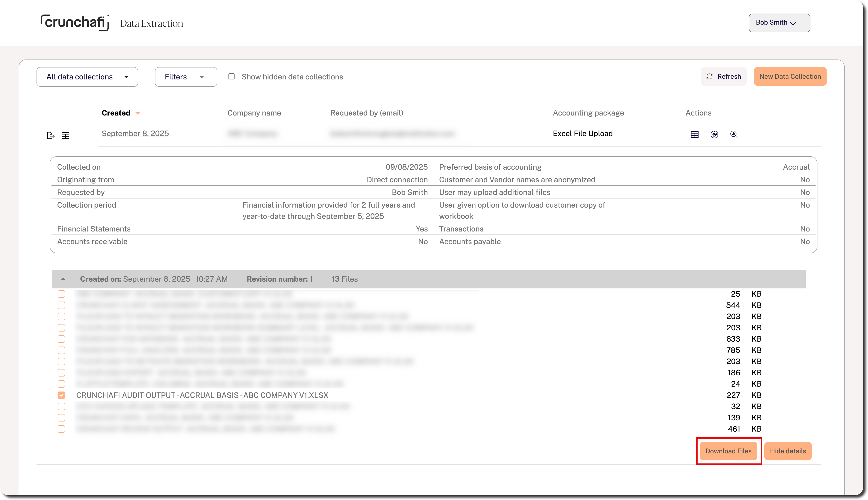Click the Accrual basis value
Screen dimensions: 868x500
[x=796, y=167]
